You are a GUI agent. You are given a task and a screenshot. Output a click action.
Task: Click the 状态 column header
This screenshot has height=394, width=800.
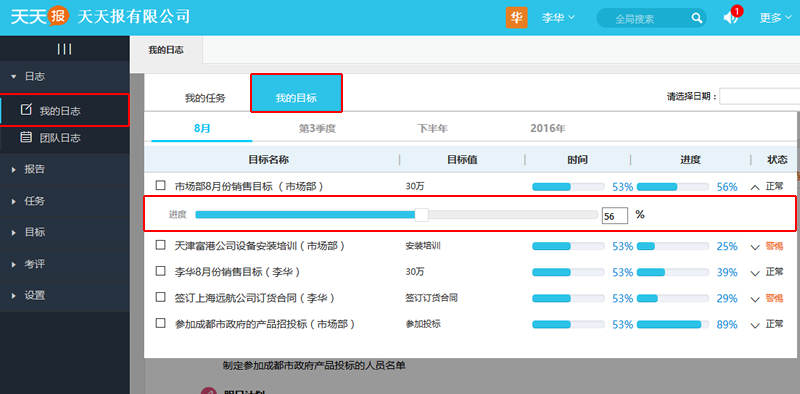777,160
